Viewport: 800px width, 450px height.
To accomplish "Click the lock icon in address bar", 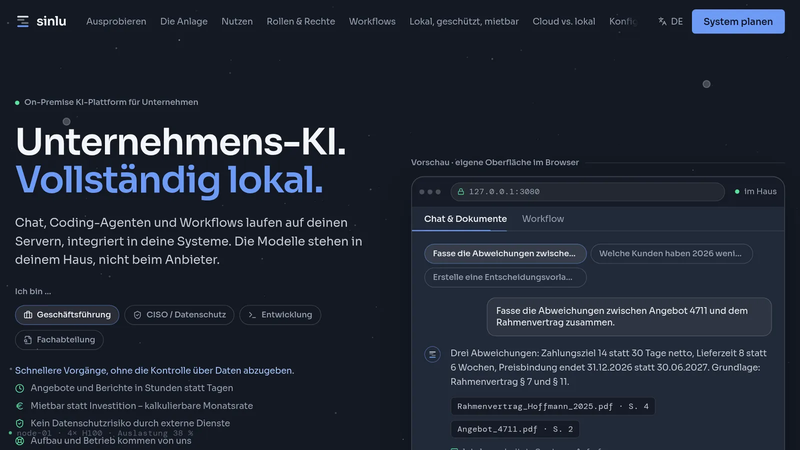I will click(461, 192).
